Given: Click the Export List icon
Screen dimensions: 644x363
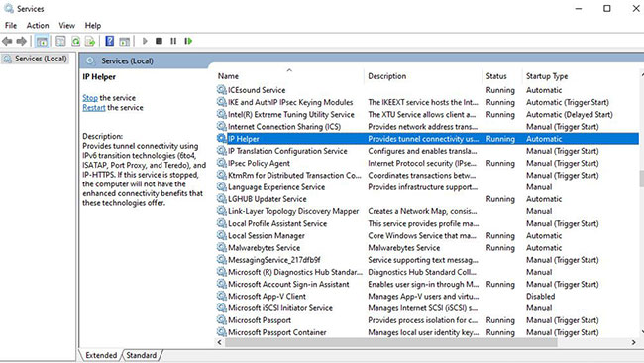Looking at the screenshot, I should 90,41.
